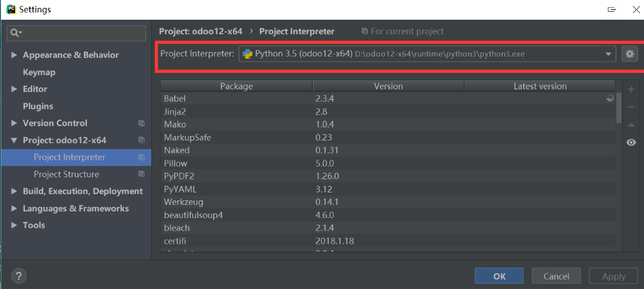This screenshot has width=644, height=289.
Task: Click the copy icon beside Project Interpreter
Action: [x=141, y=158]
